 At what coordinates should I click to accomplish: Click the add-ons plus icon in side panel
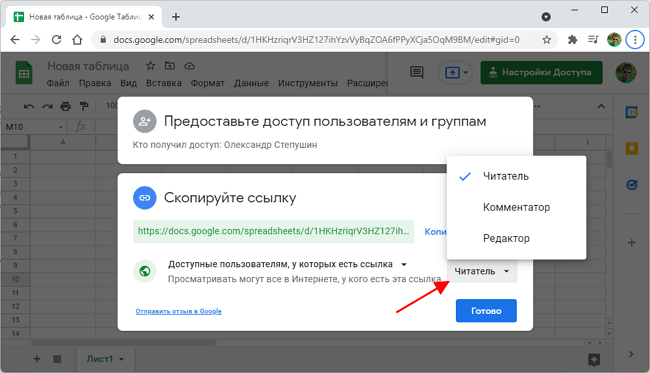tap(631, 242)
